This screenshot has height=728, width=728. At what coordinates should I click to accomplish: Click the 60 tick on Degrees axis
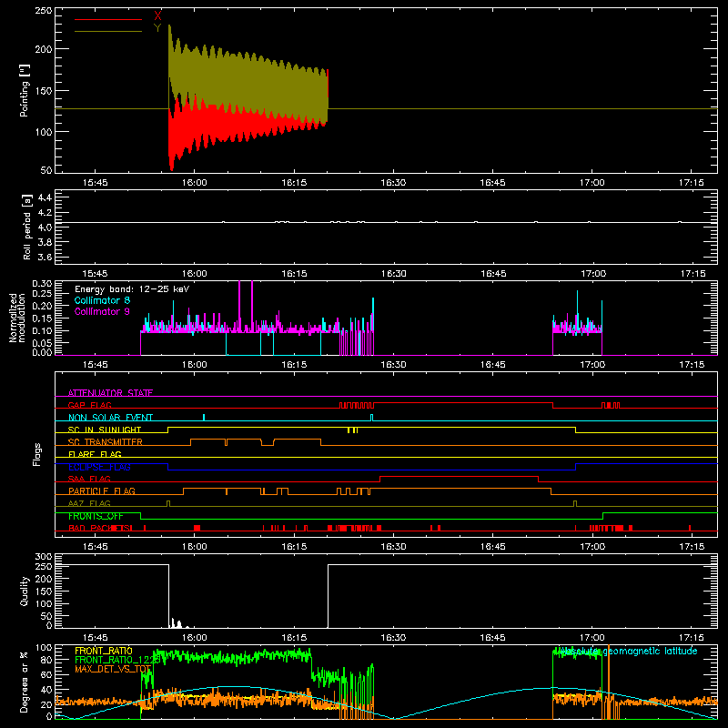click(x=46, y=674)
